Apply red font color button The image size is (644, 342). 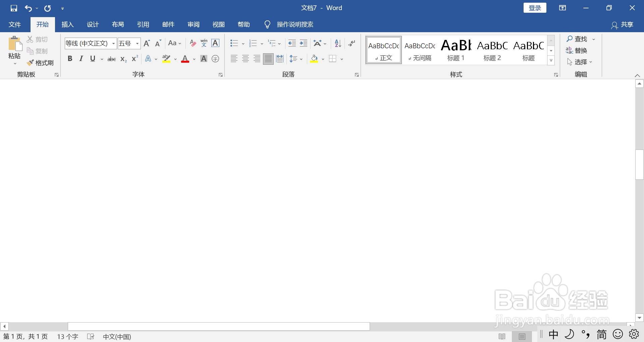(x=185, y=59)
